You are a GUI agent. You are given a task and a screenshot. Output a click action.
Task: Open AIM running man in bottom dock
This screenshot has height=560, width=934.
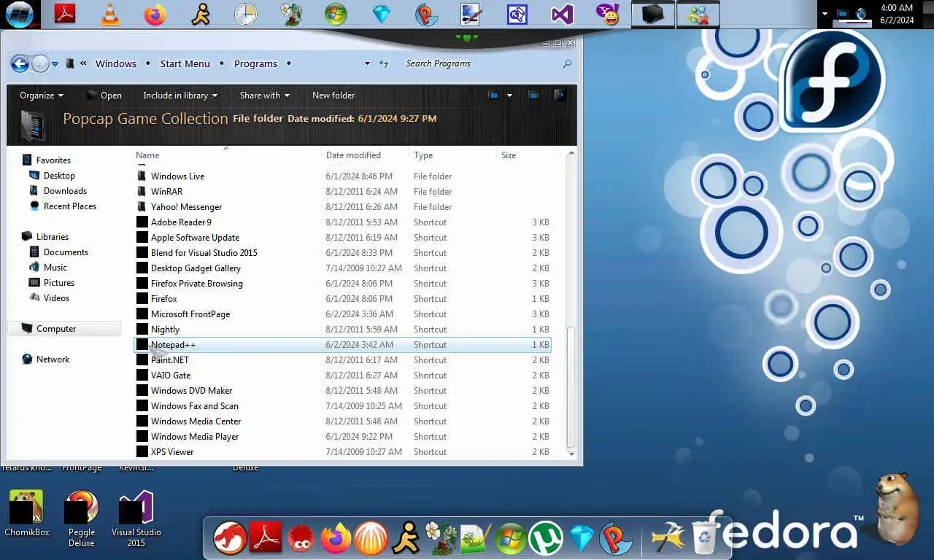pos(406,539)
